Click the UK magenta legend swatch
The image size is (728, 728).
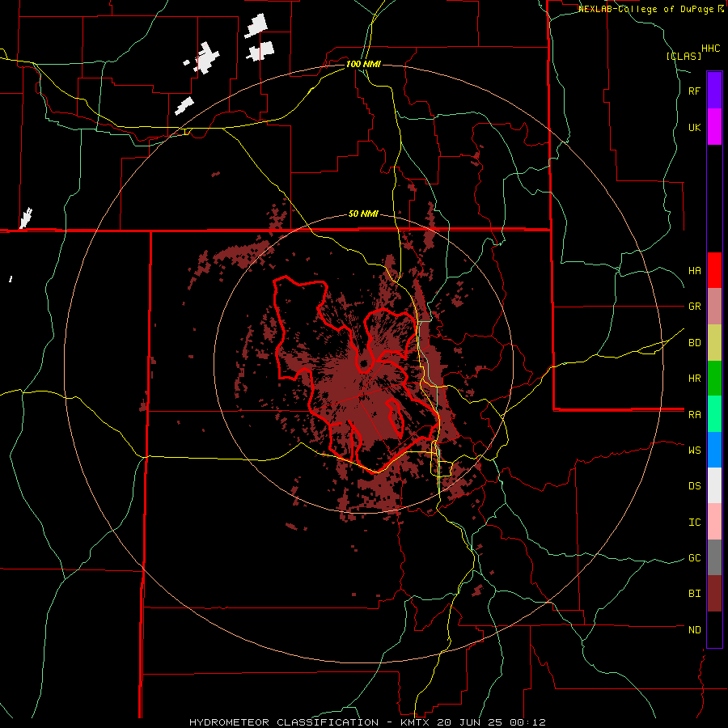[x=714, y=127]
